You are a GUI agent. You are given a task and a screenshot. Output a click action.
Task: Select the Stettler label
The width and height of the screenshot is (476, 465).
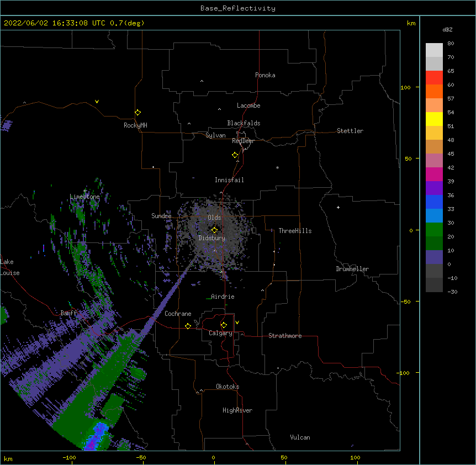click(350, 131)
